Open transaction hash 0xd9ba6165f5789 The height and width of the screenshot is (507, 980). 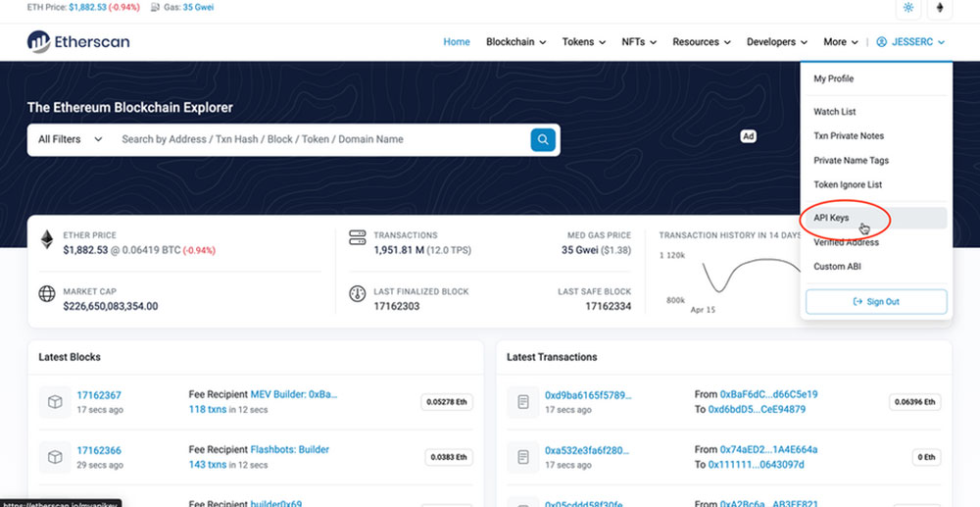[x=588, y=395]
